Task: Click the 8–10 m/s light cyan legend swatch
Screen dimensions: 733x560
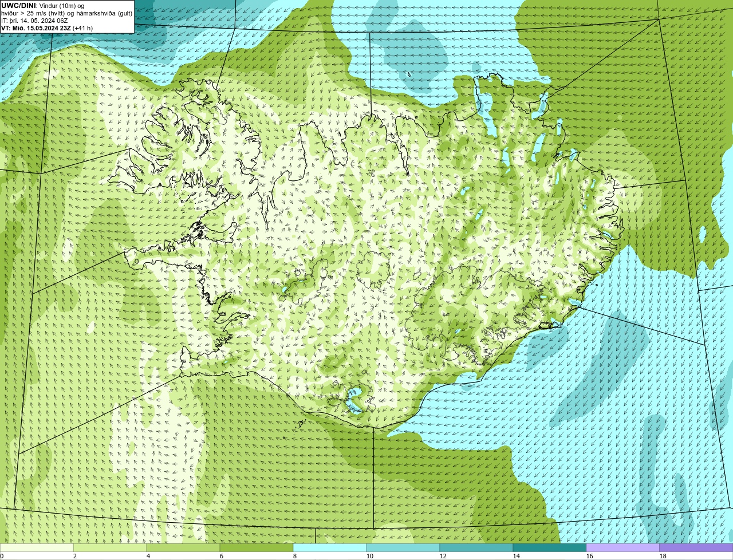Action: pyautogui.click(x=330, y=547)
